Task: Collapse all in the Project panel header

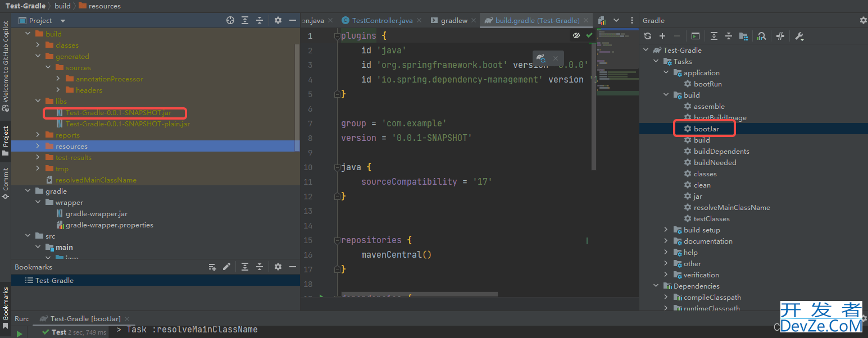Action: pos(260,20)
